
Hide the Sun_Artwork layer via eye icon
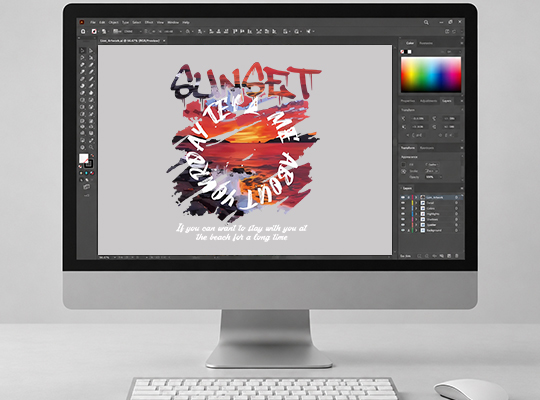pos(403,197)
